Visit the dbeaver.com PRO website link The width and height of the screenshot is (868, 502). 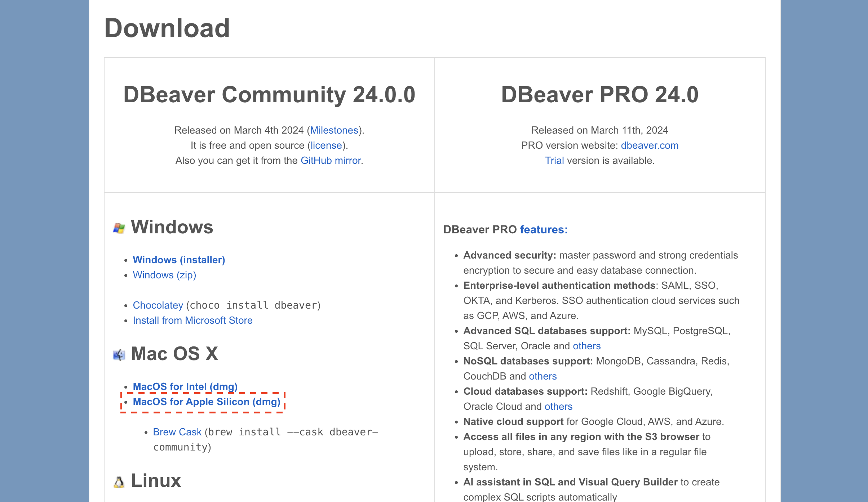(650, 145)
